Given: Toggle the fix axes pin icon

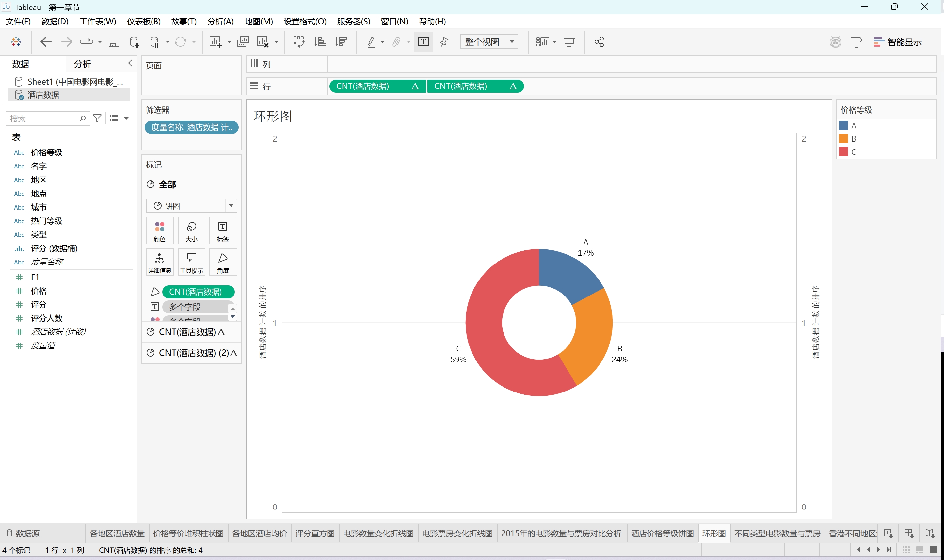Looking at the screenshot, I should (x=444, y=42).
